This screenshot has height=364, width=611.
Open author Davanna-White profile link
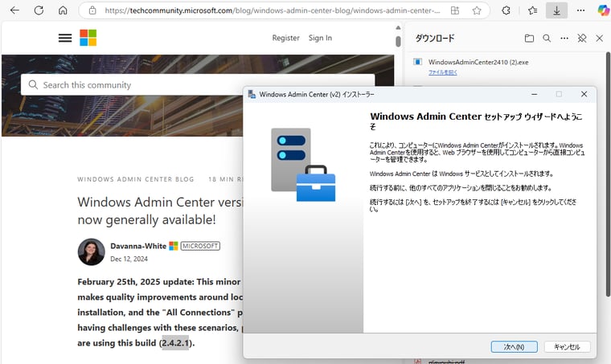[x=138, y=246]
